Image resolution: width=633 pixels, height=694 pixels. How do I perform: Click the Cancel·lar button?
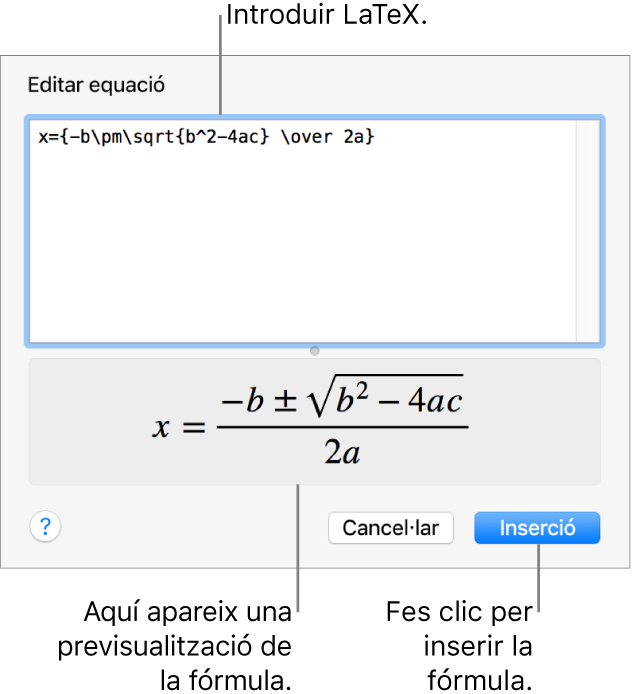click(390, 528)
